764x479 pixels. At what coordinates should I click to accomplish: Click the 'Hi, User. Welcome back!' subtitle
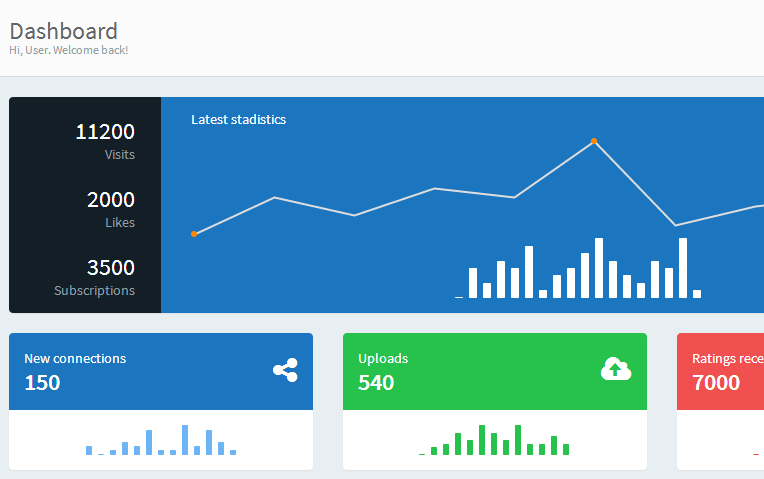68,50
